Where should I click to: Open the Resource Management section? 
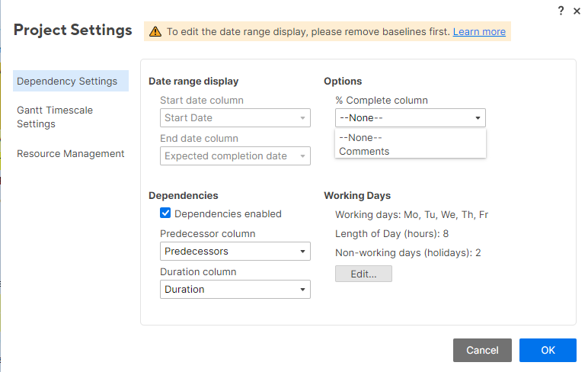[71, 153]
